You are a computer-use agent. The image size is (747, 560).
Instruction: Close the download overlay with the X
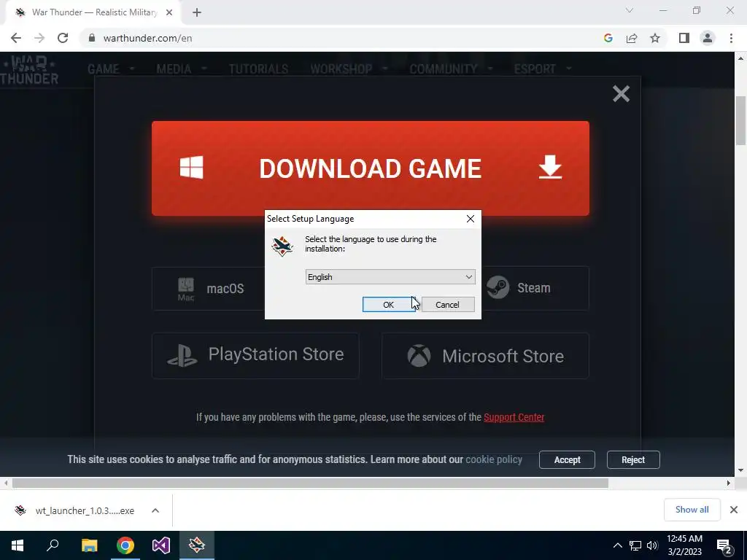(x=622, y=94)
